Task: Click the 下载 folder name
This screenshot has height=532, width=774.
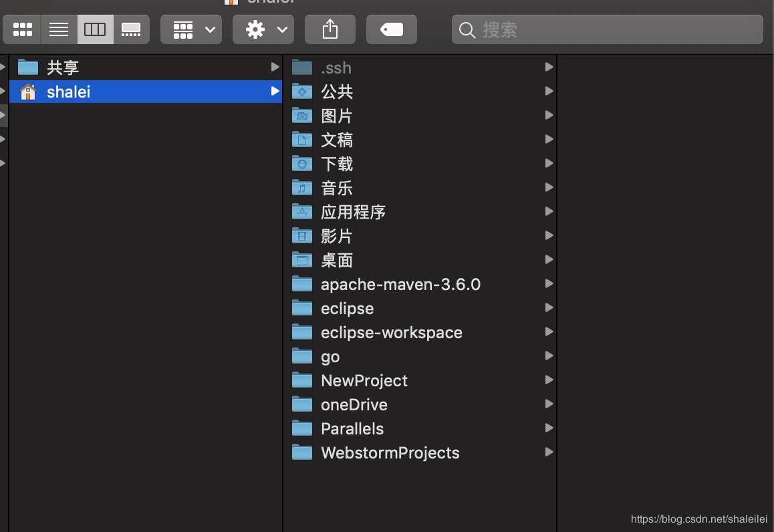Action: click(337, 164)
